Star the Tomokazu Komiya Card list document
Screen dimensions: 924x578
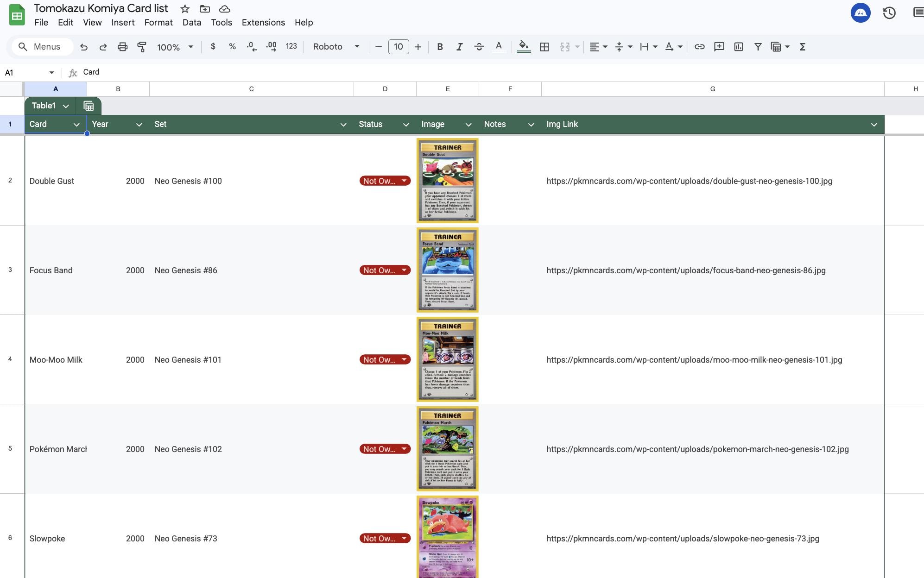click(x=185, y=9)
